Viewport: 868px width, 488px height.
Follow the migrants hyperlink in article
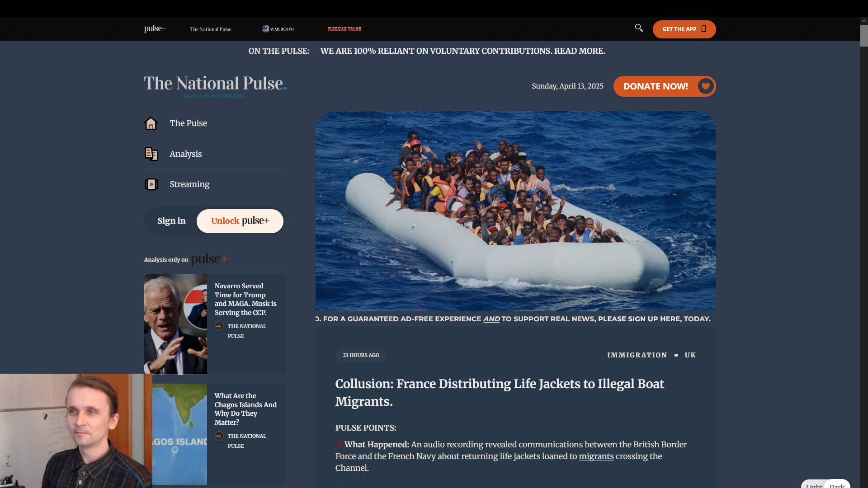(x=596, y=456)
